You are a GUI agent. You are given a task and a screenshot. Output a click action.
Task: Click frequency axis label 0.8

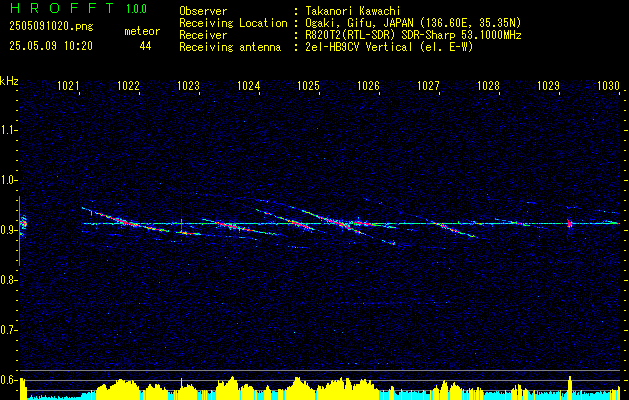coord(8,280)
